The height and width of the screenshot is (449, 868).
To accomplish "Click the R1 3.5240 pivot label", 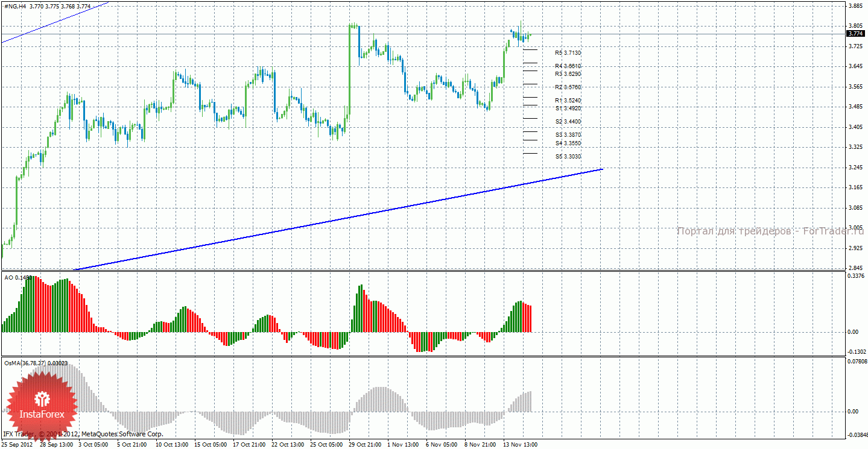I will [x=568, y=100].
